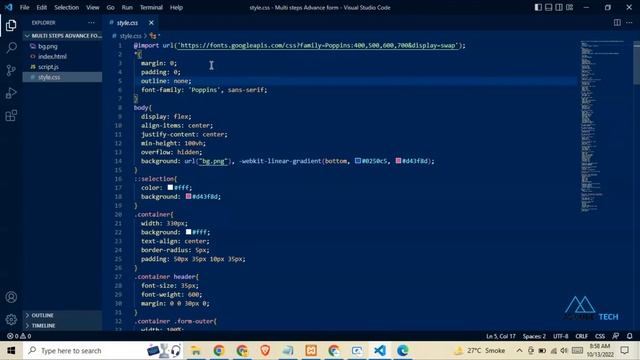Click Ln 5, Col 17 in status bar
The width and height of the screenshot is (640, 360).
point(501,336)
